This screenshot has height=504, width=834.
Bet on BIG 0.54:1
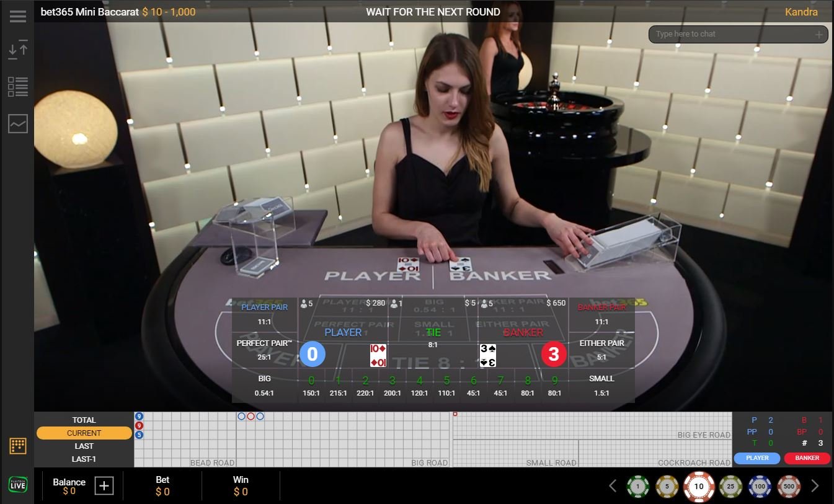(x=265, y=386)
